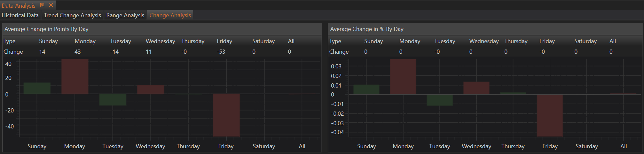Click the Saturday column header in percent table

pyautogui.click(x=585, y=41)
